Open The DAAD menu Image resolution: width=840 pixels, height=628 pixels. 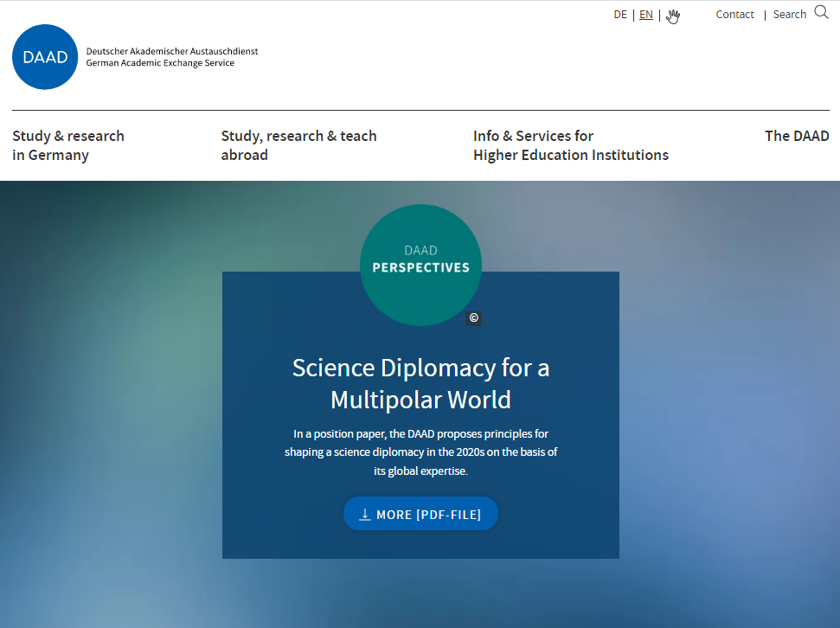pos(797,136)
